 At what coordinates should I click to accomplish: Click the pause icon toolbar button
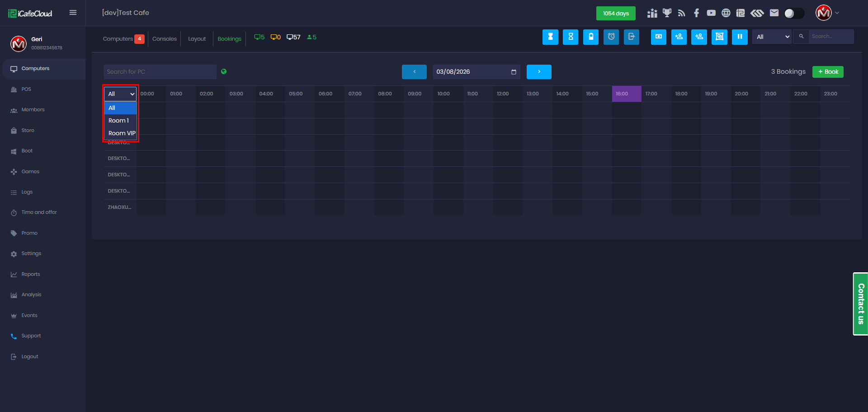pos(740,37)
